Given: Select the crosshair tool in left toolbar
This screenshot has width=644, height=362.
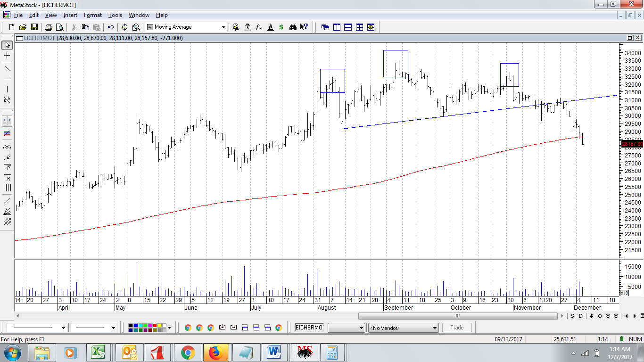Looking at the screenshot, I should (x=7, y=56).
